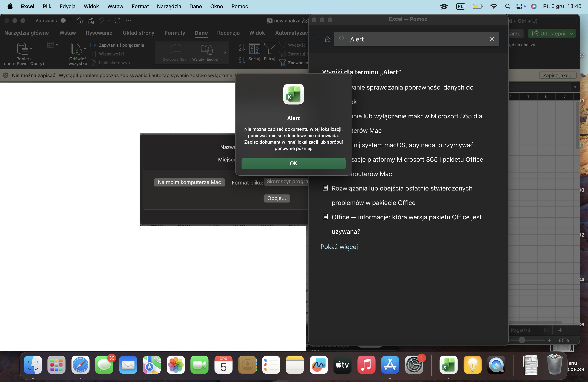Sort descending Z to A
This screenshot has height=382, width=588.
[242, 60]
